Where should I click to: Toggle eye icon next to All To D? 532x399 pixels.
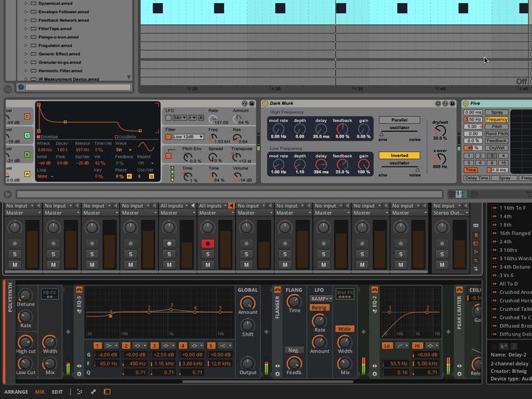[494, 284]
